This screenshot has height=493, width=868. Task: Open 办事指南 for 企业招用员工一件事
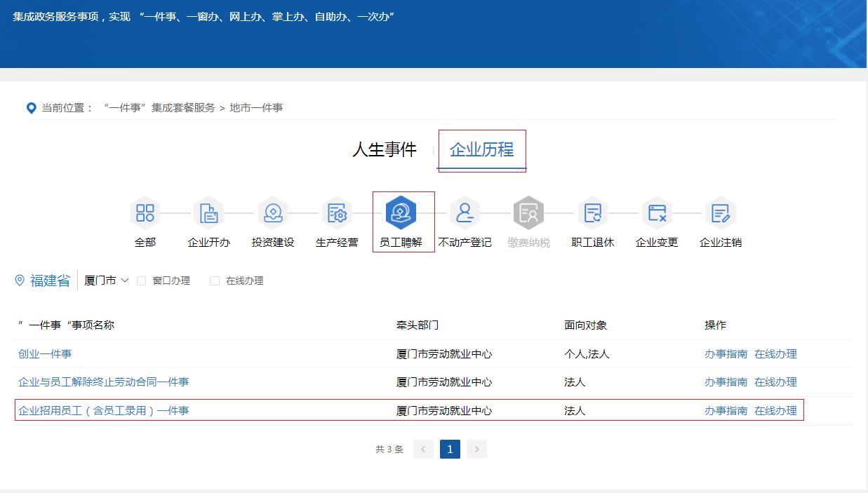(726, 411)
